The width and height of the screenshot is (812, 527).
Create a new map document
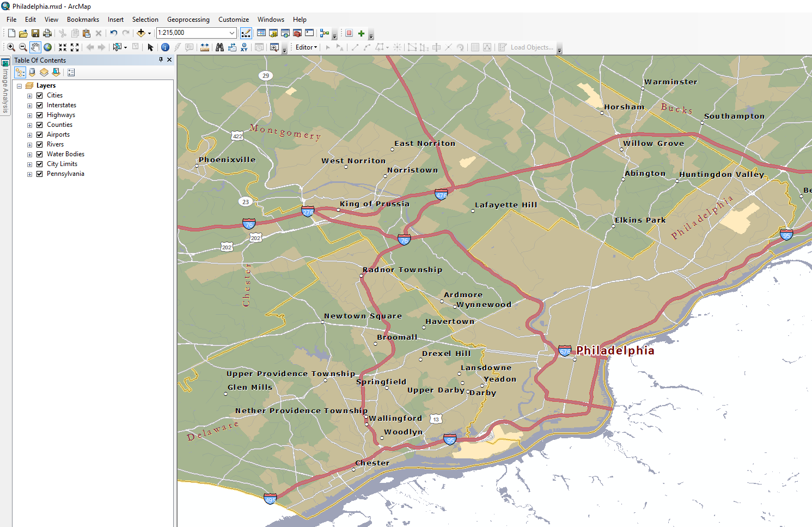11,33
